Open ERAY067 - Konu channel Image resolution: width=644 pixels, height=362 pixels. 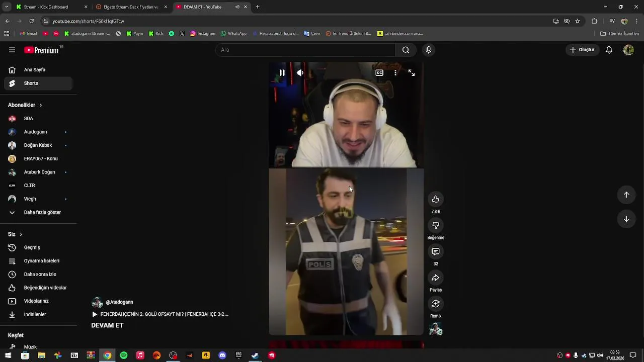[x=38, y=159]
